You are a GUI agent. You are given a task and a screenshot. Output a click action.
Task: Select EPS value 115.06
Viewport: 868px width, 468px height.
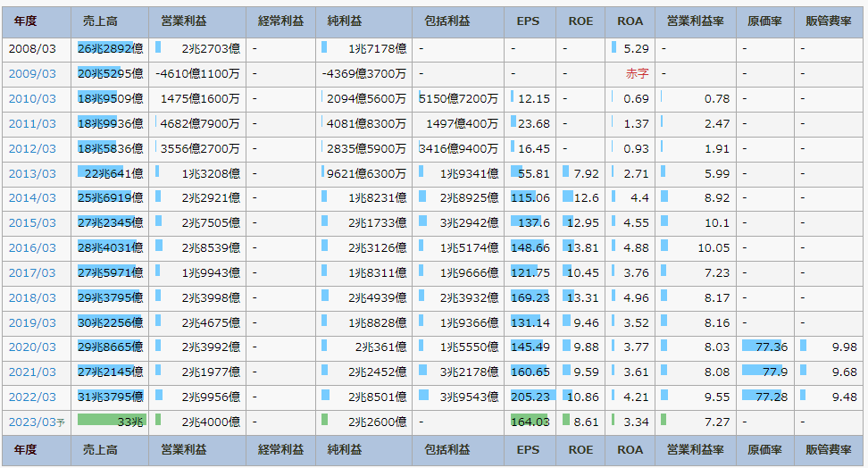point(530,197)
